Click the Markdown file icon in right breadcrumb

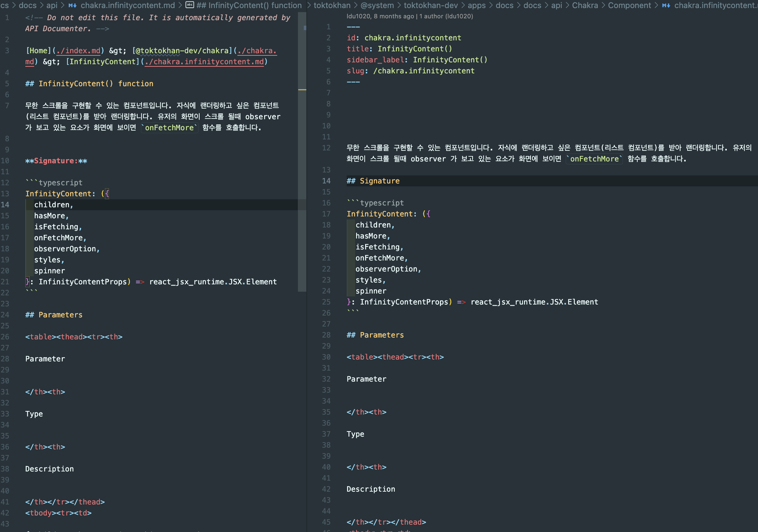666,5
